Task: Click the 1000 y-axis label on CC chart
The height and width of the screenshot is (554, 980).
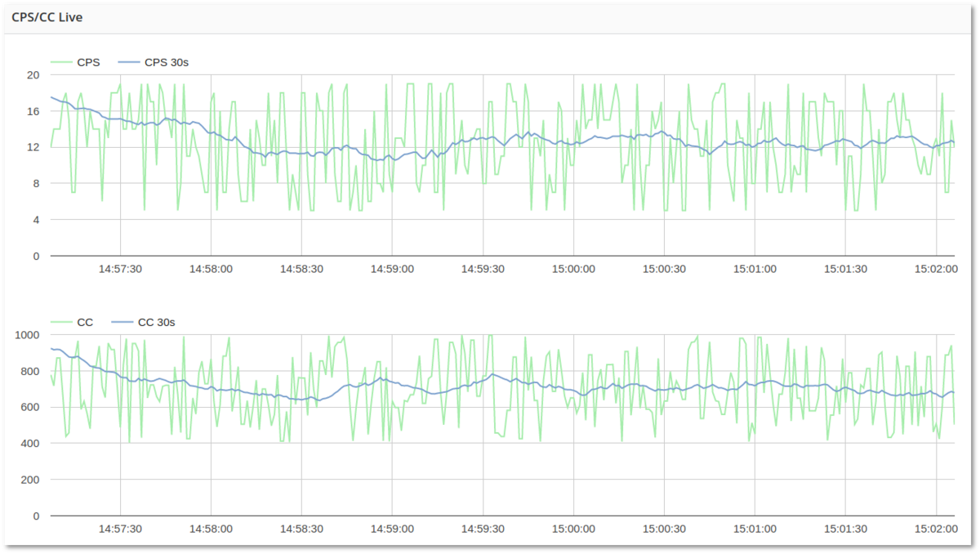Action: [27, 335]
